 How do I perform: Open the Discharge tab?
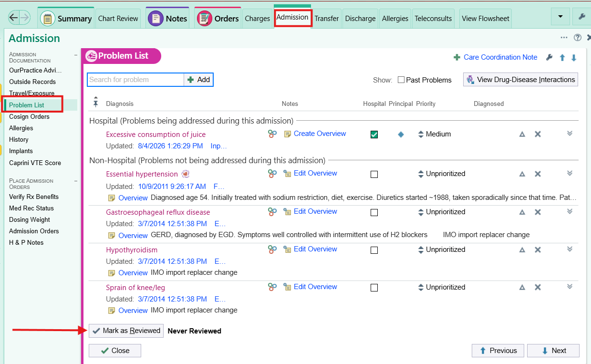tap(360, 19)
